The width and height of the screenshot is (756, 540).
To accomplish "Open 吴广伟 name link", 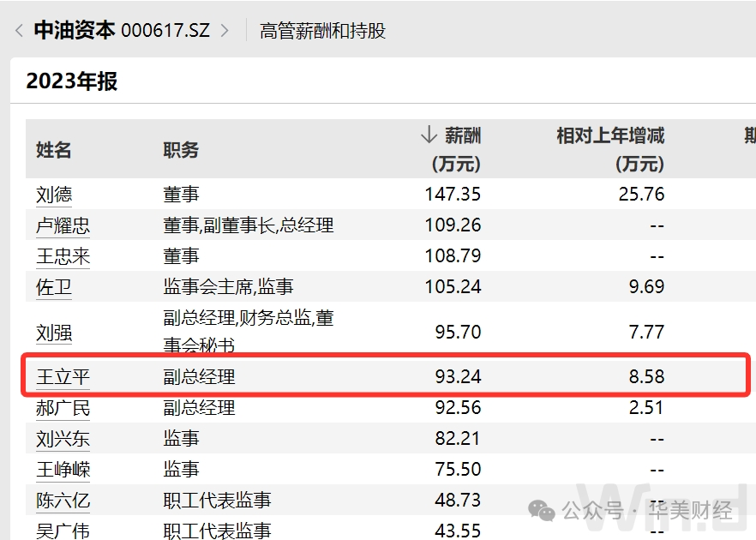I will (x=63, y=531).
